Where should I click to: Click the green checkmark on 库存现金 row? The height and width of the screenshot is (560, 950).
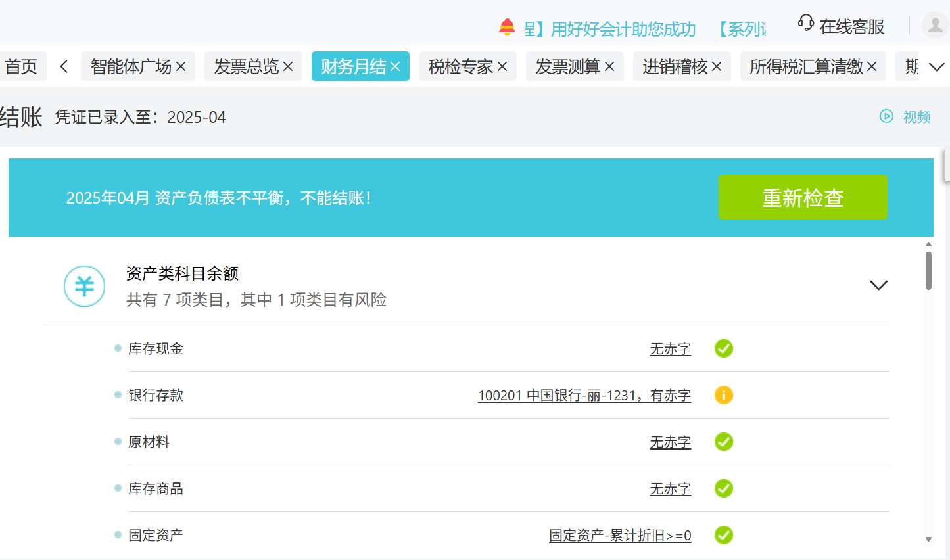(723, 348)
